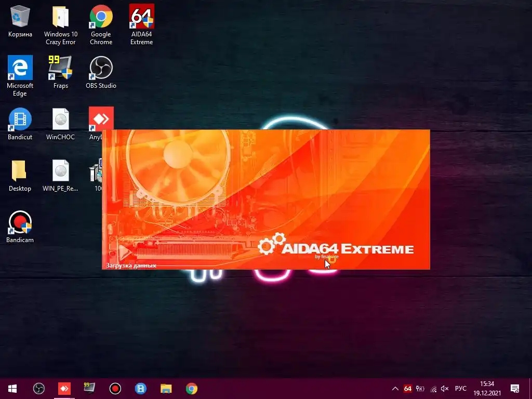Viewport: 532px width, 399px height.
Task: Open the Desktop folder icon
Action: [x=20, y=175]
